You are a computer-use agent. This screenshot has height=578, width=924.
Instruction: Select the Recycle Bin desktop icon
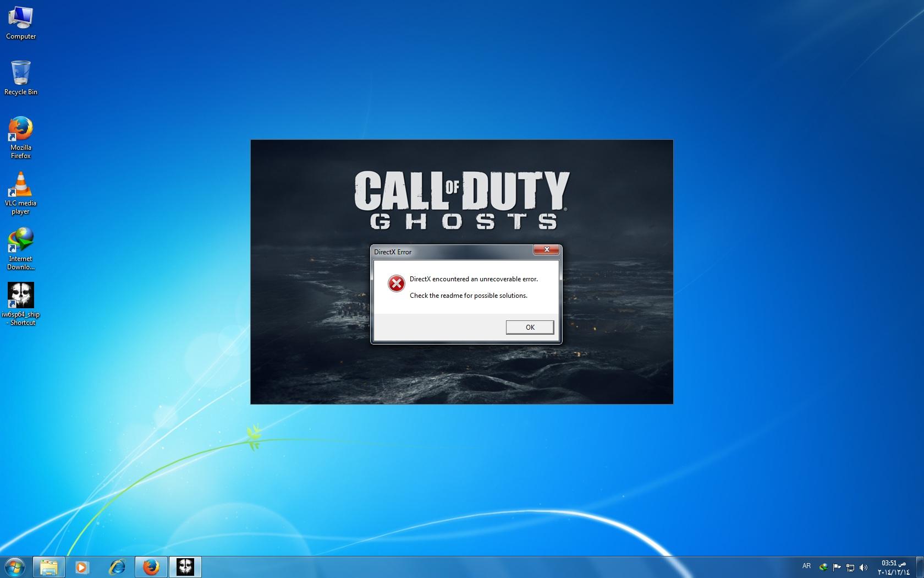(21, 78)
